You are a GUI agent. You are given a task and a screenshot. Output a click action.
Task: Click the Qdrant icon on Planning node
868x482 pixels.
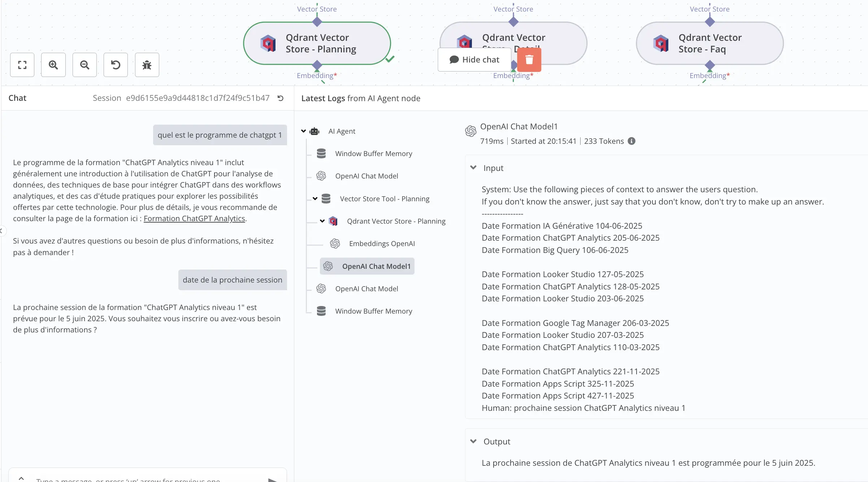268,43
